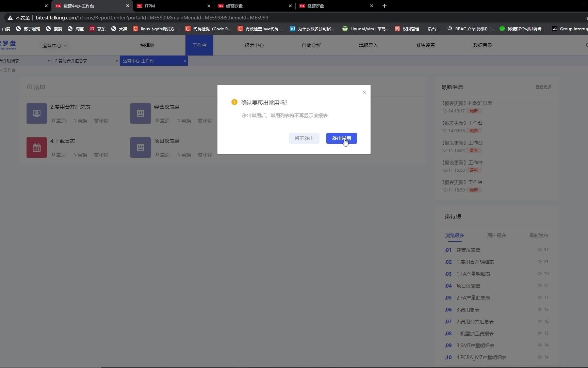Open the 淘宝 bookmark

click(76, 29)
